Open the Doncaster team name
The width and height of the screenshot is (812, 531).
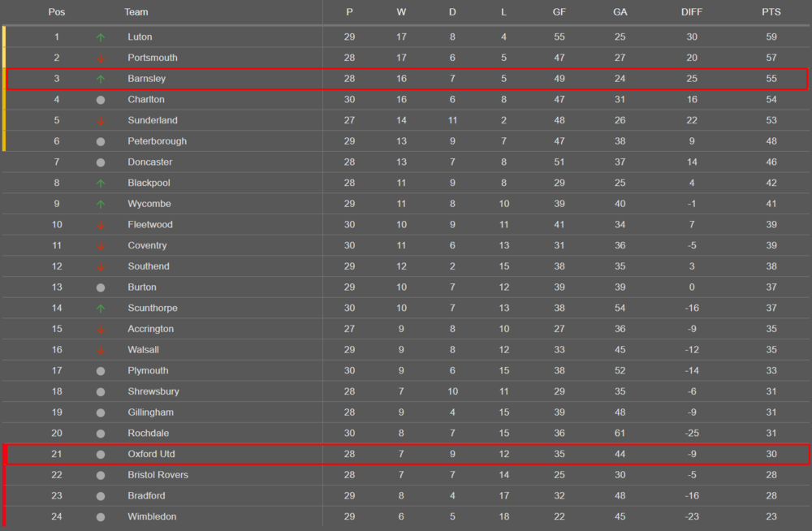149,162
